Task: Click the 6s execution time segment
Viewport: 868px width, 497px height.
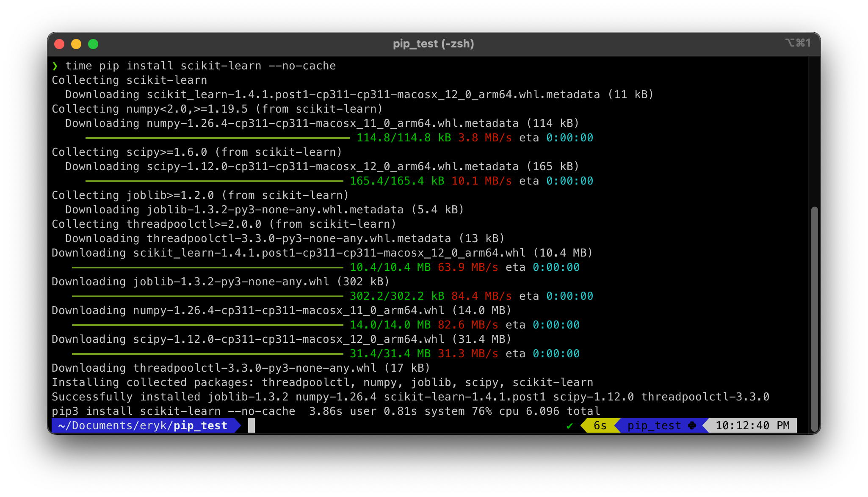Action: point(600,425)
